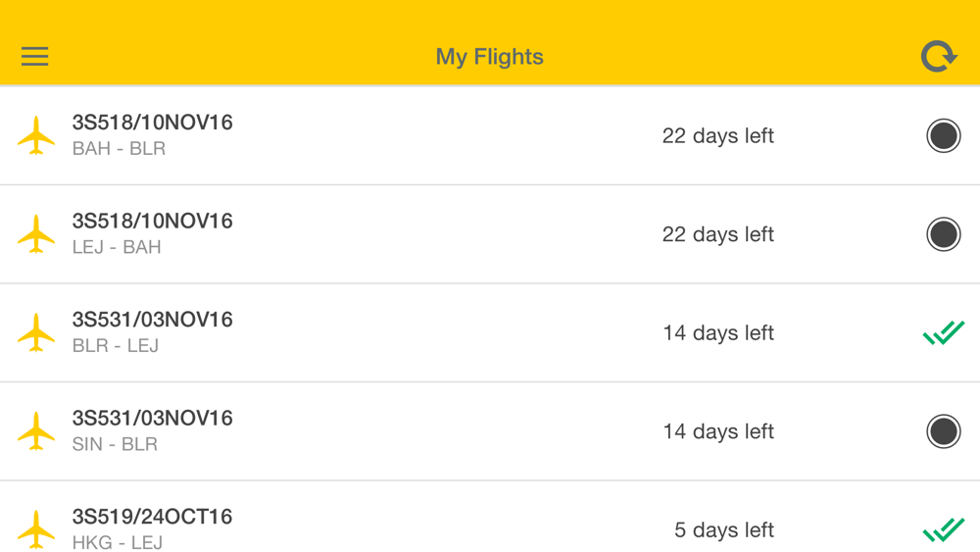
Task: Click the plane icon for BAH - BLR flight
Action: pyautogui.click(x=36, y=135)
